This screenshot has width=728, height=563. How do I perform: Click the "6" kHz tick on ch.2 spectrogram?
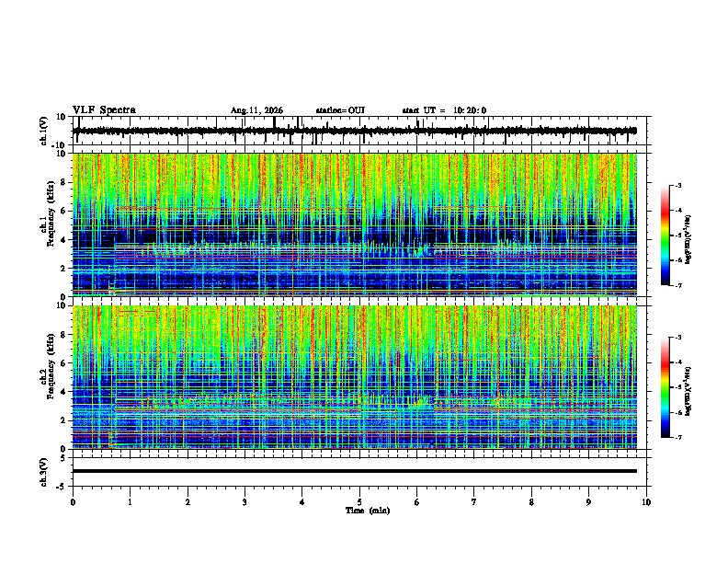(x=63, y=363)
